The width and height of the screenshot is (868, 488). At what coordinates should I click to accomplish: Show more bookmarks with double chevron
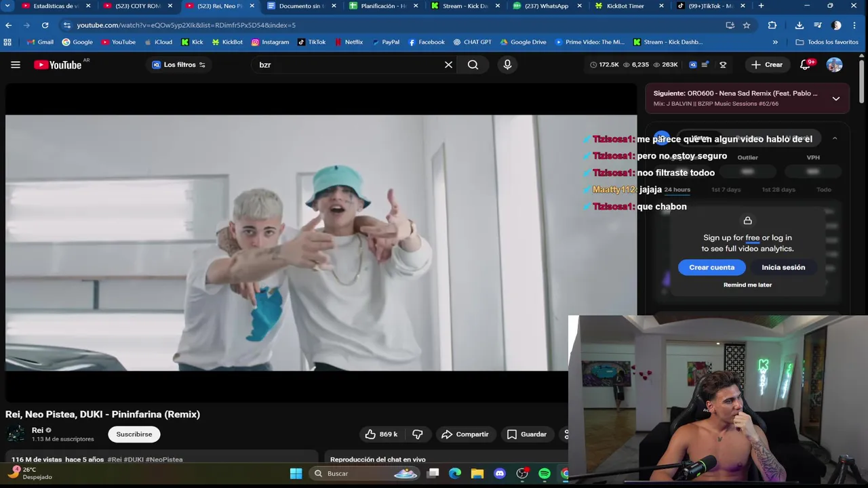pos(775,42)
